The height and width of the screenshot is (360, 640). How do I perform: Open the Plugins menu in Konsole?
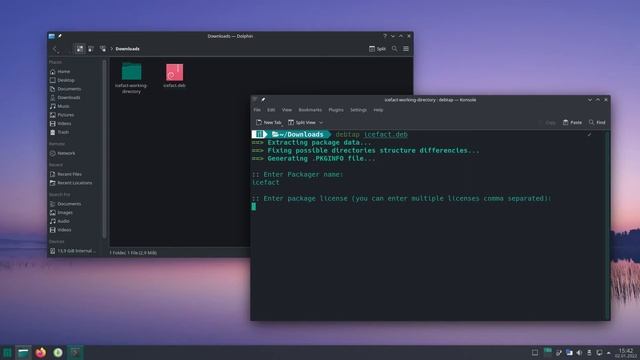[336, 110]
